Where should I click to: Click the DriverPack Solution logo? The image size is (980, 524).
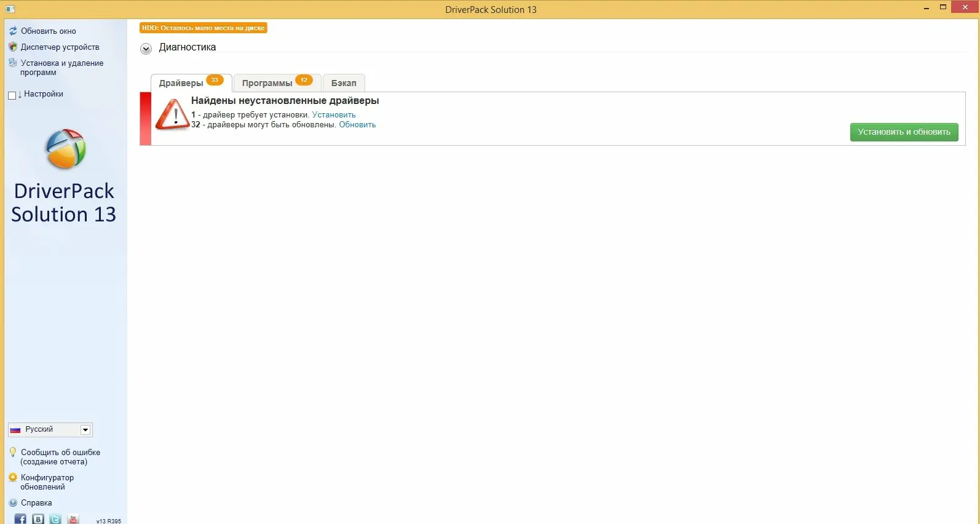(x=65, y=149)
